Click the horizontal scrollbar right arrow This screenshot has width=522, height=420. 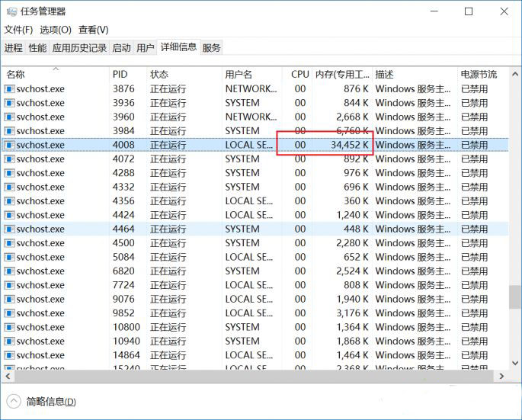[501, 377]
